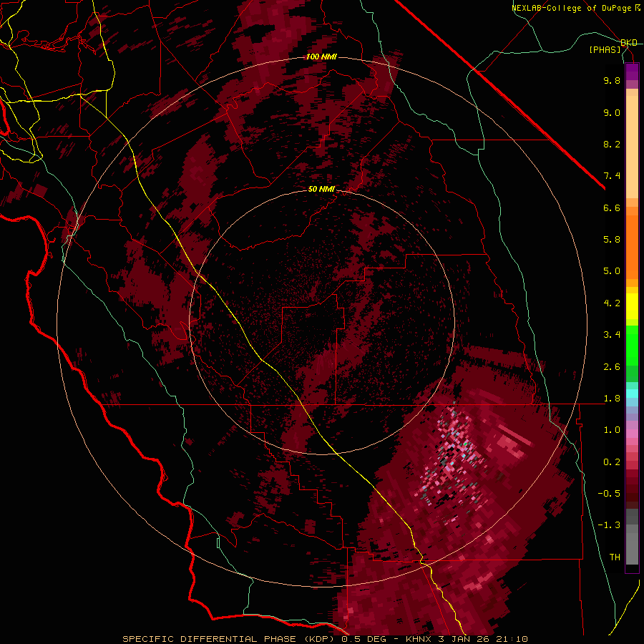Click the TH threshold label on the scale

(615, 557)
